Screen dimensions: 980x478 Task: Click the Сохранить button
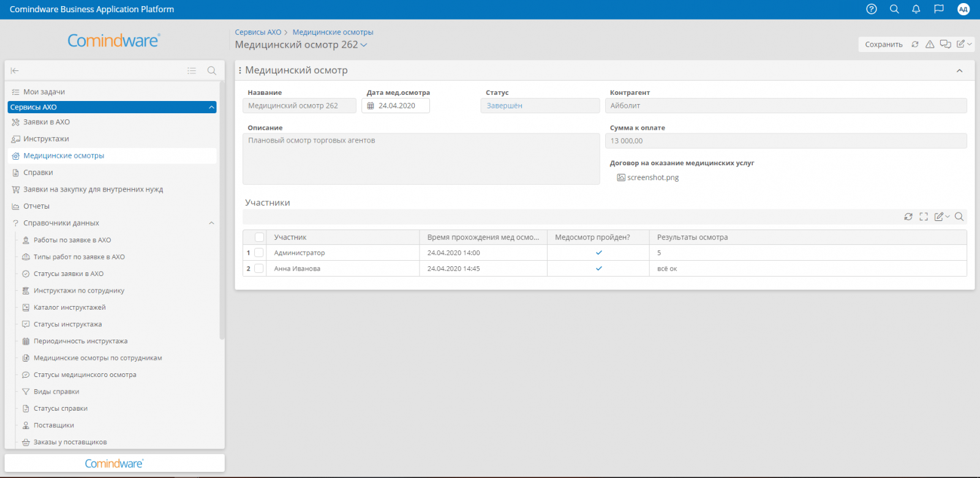click(x=883, y=45)
